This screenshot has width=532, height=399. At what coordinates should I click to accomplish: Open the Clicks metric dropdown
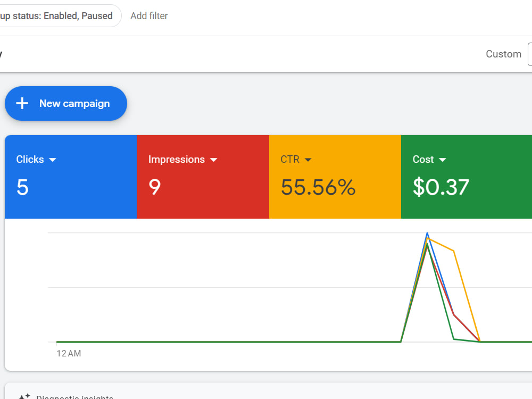pyautogui.click(x=36, y=160)
